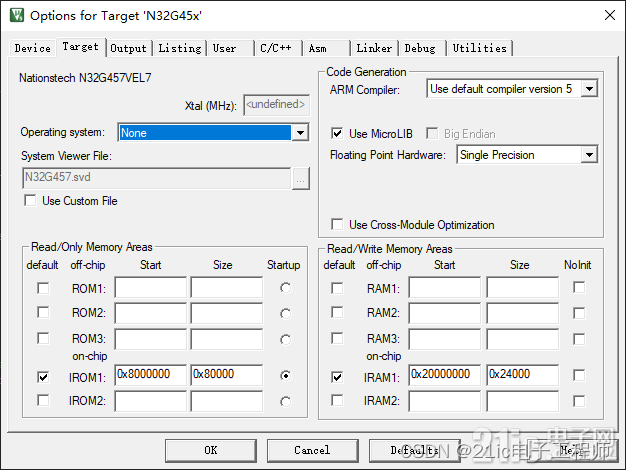626x470 pixels.
Task: Check the IROM2 default checkbox
Action: point(43,400)
